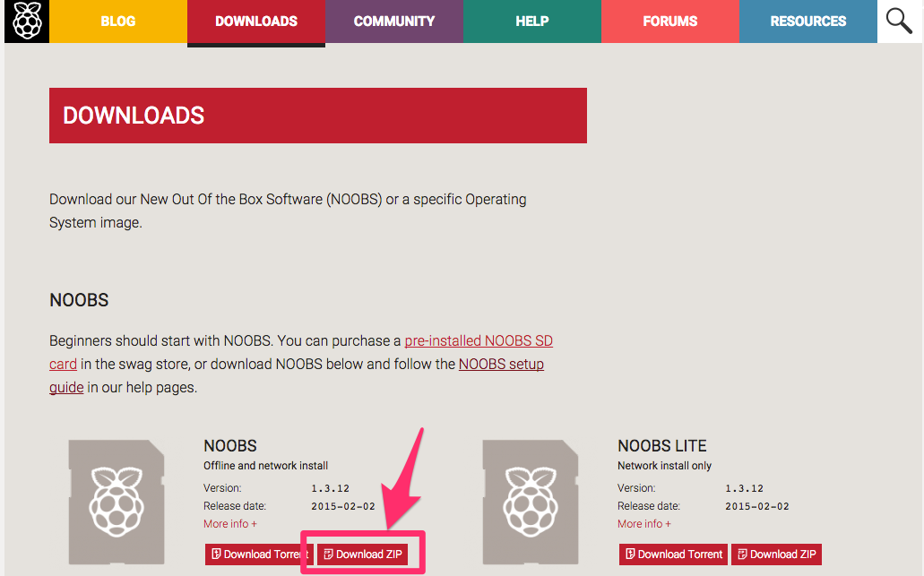Click 'Offline and network install' text
This screenshot has height=576, width=924.
[266, 466]
